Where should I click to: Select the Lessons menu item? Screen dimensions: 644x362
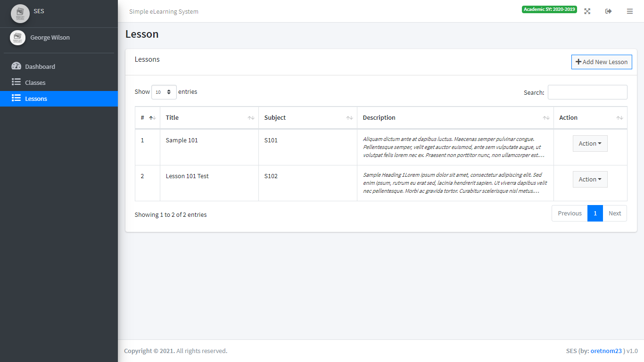click(59, 99)
